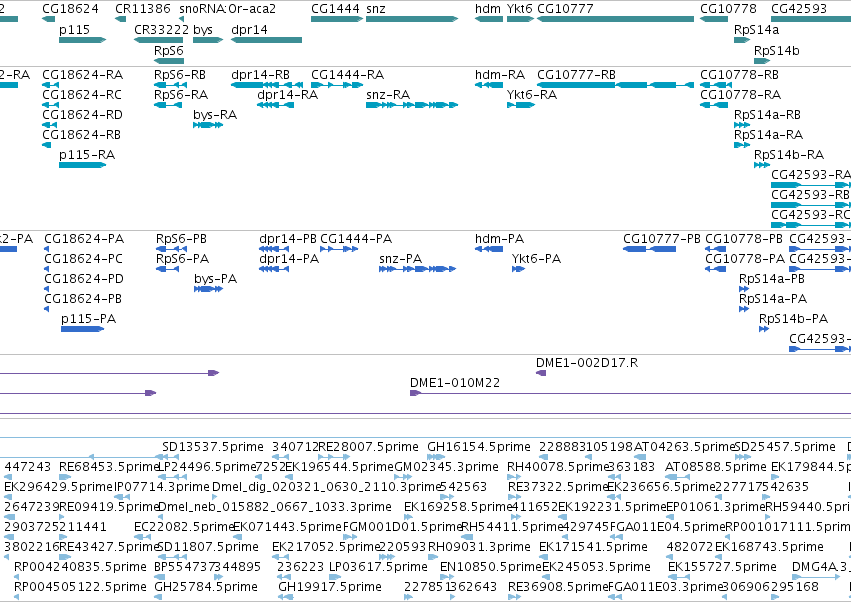Select the bys-PA protein feature
851x602 pixels.
208,289
